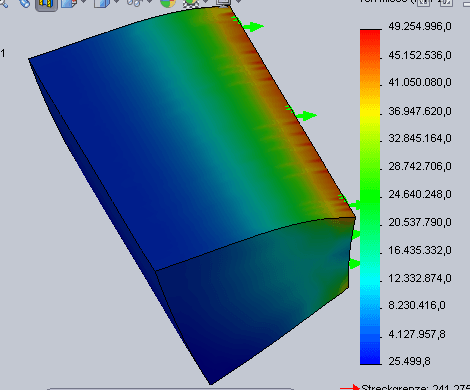
Task: Toggle the highlighted Section View tool
Action: pyautogui.click(x=46, y=4)
